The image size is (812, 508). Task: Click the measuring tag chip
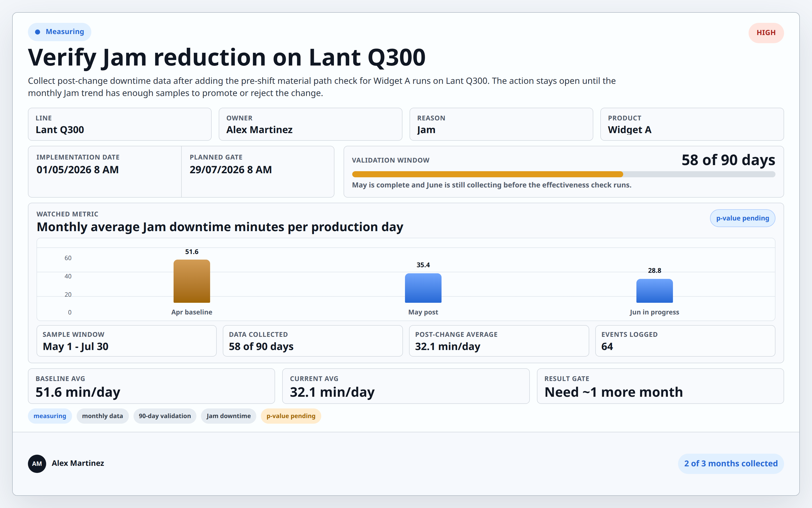50,416
